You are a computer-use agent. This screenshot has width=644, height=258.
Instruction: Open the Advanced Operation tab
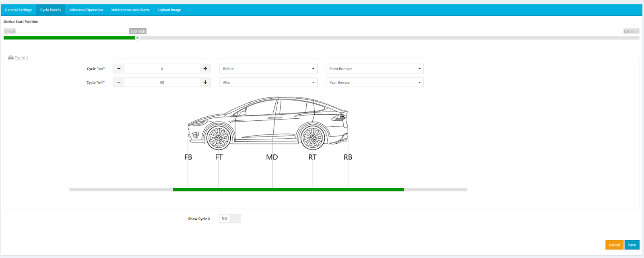click(86, 10)
